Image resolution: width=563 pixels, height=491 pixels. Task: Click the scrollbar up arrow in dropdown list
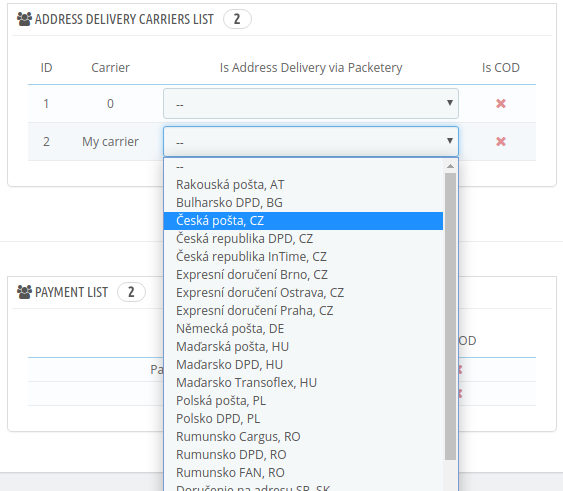pyautogui.click(x=450, y=166)
